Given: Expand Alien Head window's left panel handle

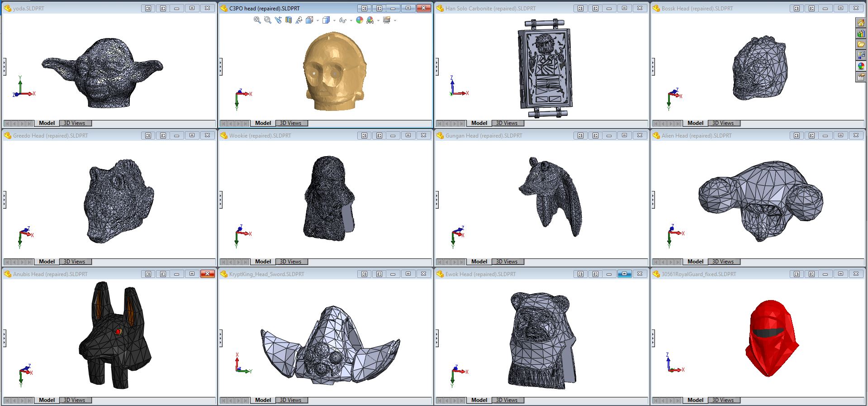Looking at the screenshot, I should tap(653, 200).
